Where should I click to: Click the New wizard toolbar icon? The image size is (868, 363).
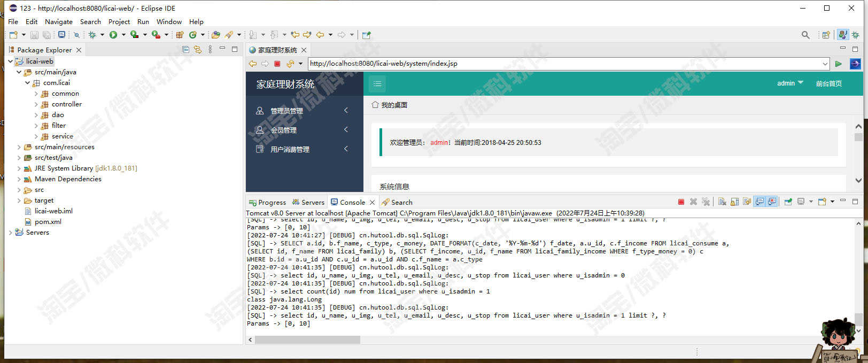[x=13, y=35]
